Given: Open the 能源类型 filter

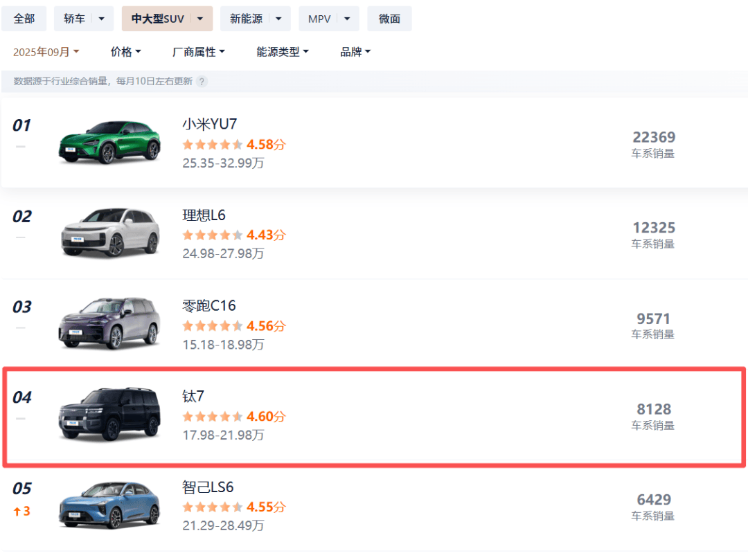Looking at the screenshot, I should click(x=283, y=52).
